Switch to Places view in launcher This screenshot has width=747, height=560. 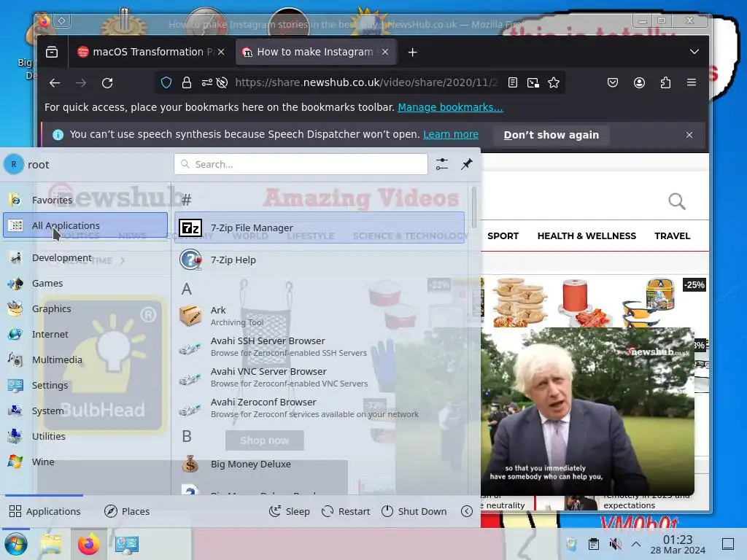click(127, 511)
